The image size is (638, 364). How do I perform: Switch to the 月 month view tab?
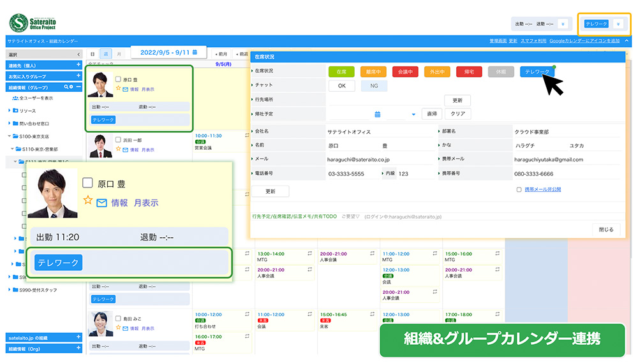click(118, 54)
